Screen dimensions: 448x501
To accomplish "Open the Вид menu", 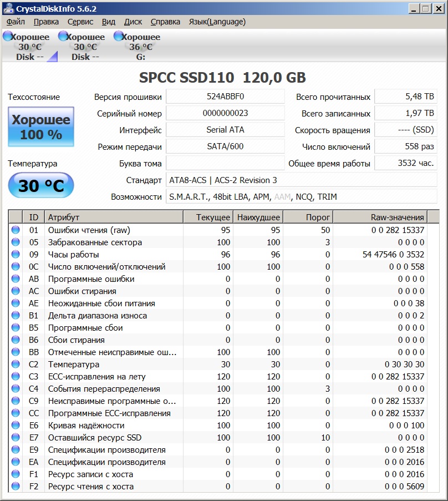I will 108,22.
